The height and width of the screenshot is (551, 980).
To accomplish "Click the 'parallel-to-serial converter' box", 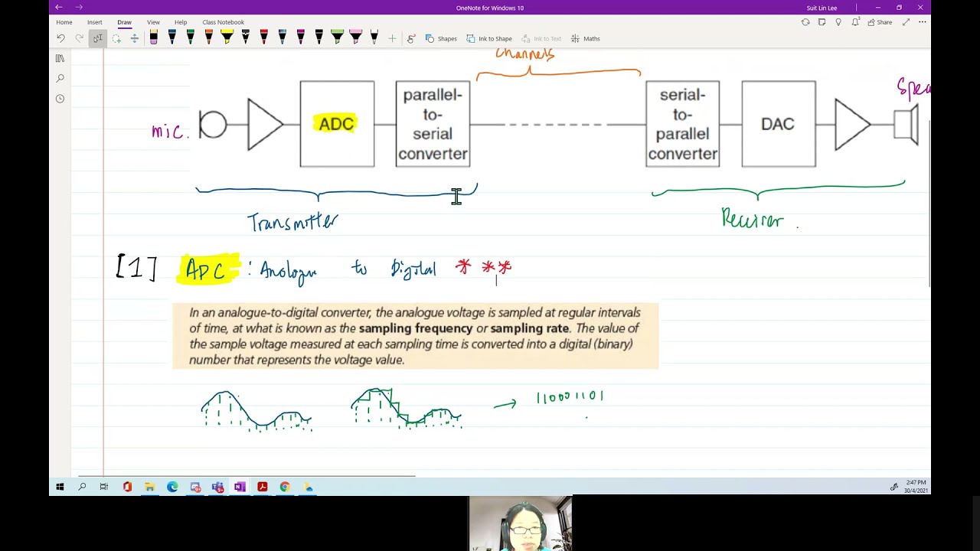I will point(433,124).
